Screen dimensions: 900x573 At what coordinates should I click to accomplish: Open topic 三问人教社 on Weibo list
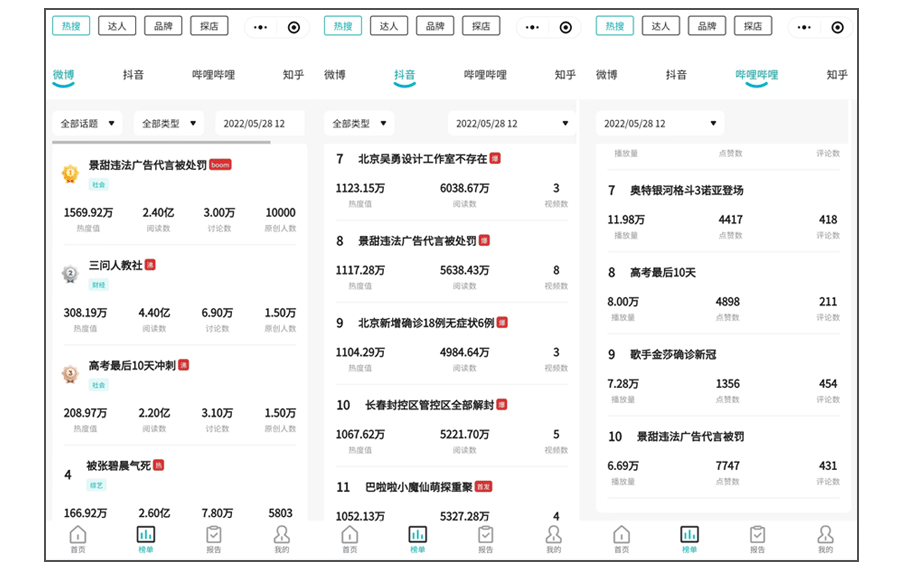115,265
